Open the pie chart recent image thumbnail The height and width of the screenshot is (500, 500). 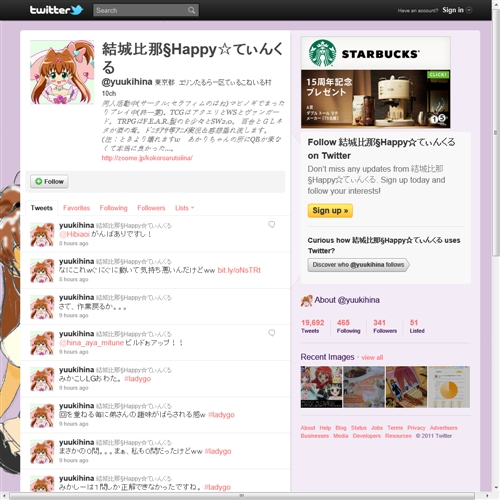(449, 387)
